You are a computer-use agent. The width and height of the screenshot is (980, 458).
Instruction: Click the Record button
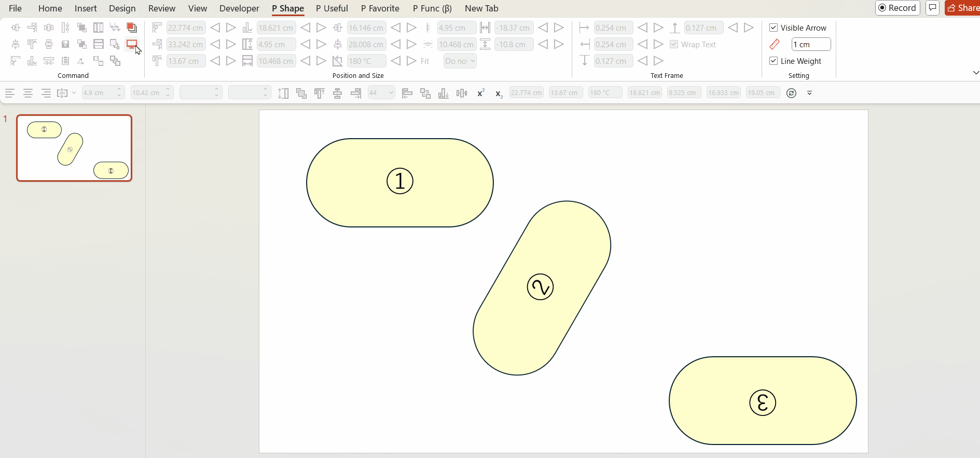898,8
